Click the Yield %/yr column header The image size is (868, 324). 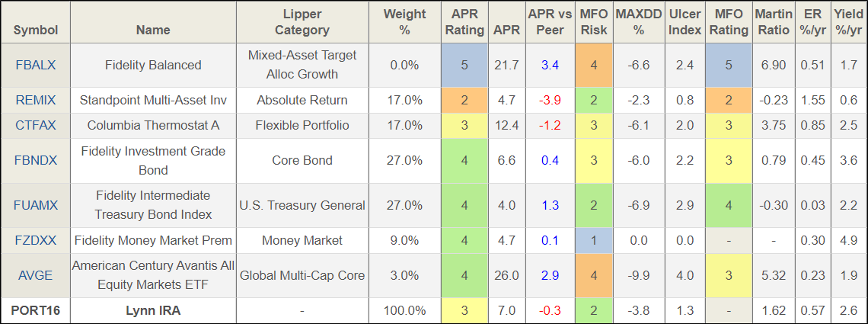pyautogui.click(x=847, y=22)
